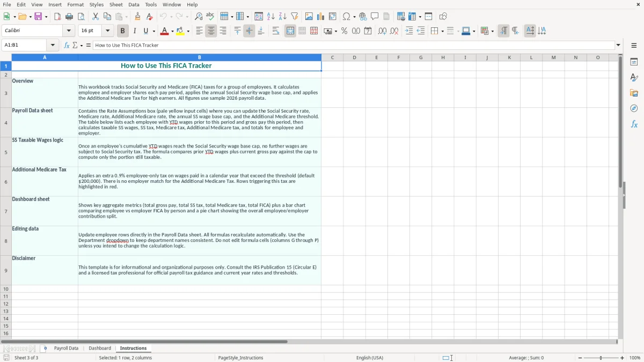Insert a chart
644x362 pixels.
click(321, 17)
